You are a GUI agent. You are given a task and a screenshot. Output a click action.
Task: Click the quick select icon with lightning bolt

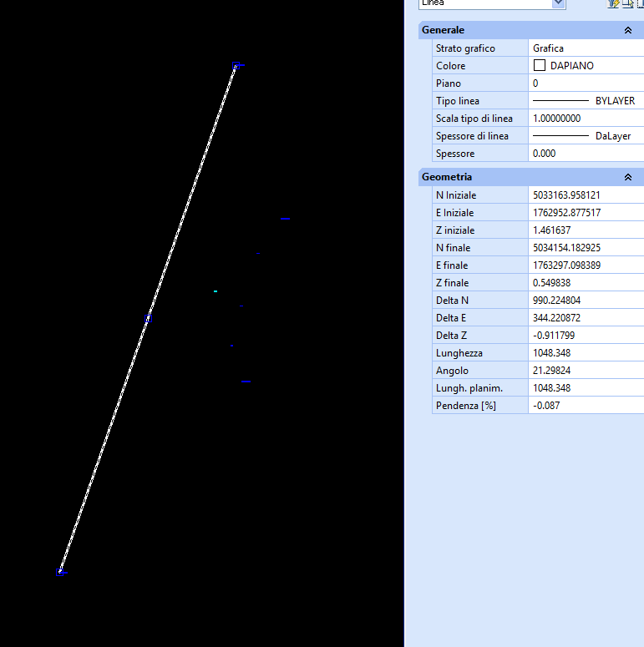pyautogui.click(x=614, y=3)
